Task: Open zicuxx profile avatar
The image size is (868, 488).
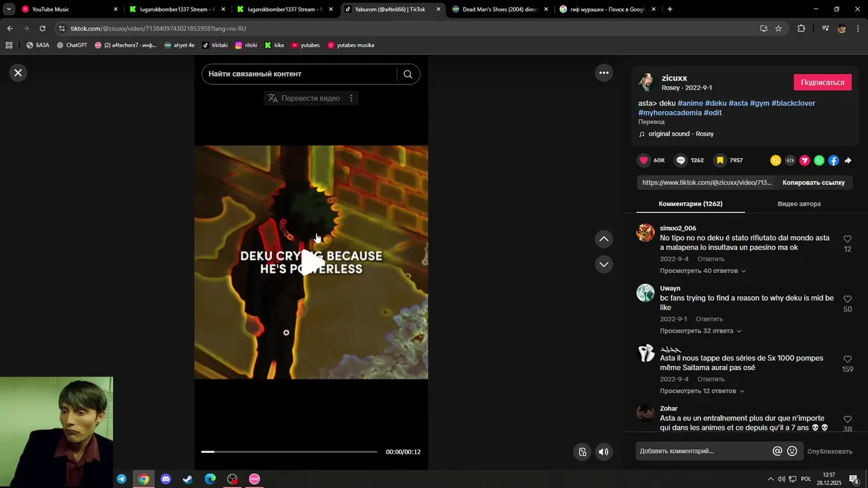Action: tap(646, 82)
